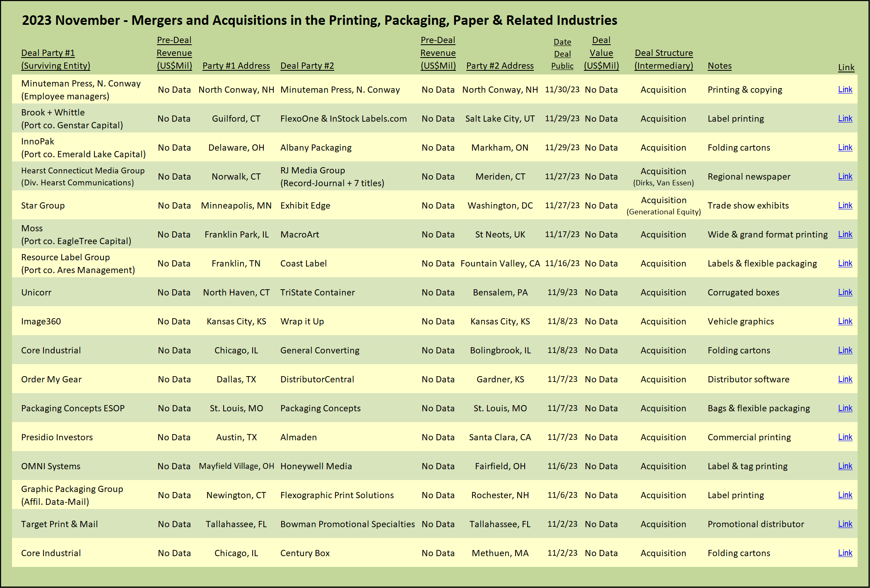
Task: Select the 'OMNI Systems' cell
Action: [x=51, y=466]
